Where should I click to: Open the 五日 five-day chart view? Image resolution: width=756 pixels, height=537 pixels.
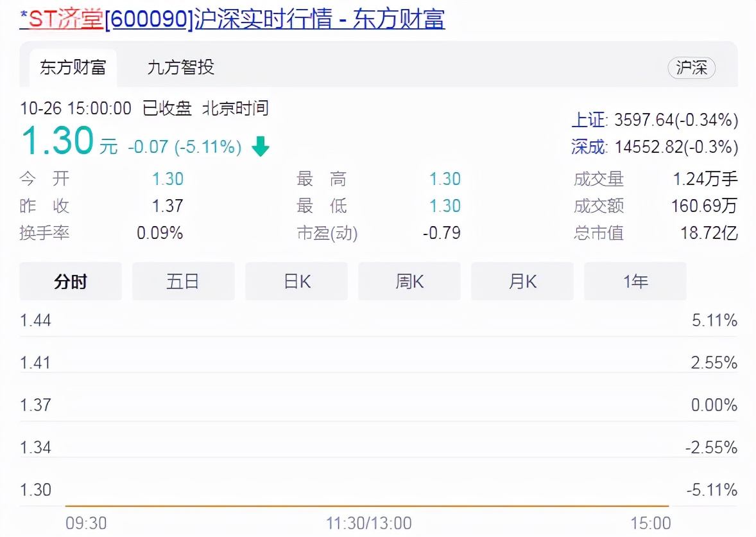[x=183, y=281]
